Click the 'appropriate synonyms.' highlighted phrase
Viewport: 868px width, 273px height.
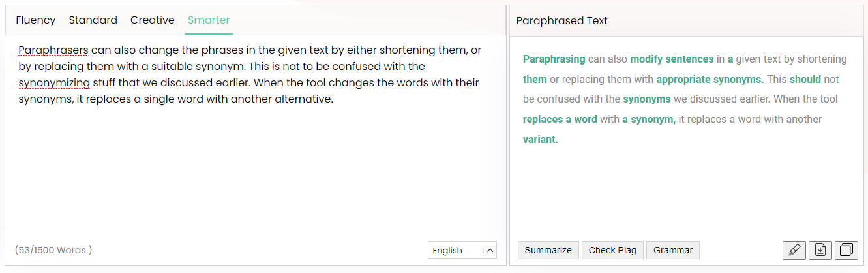(710, 80)
